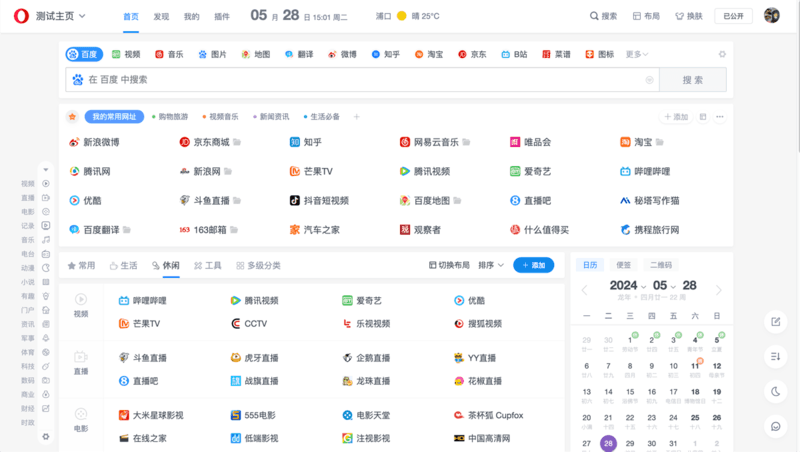Toggle dark mode moon icon
The width and height of the screenshot is (800, 452).
776,391
